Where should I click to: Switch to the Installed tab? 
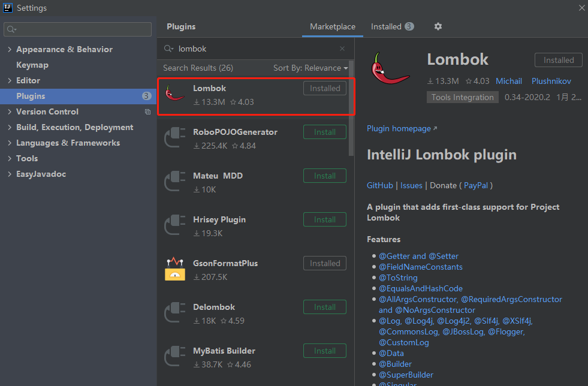pos(392,26)
